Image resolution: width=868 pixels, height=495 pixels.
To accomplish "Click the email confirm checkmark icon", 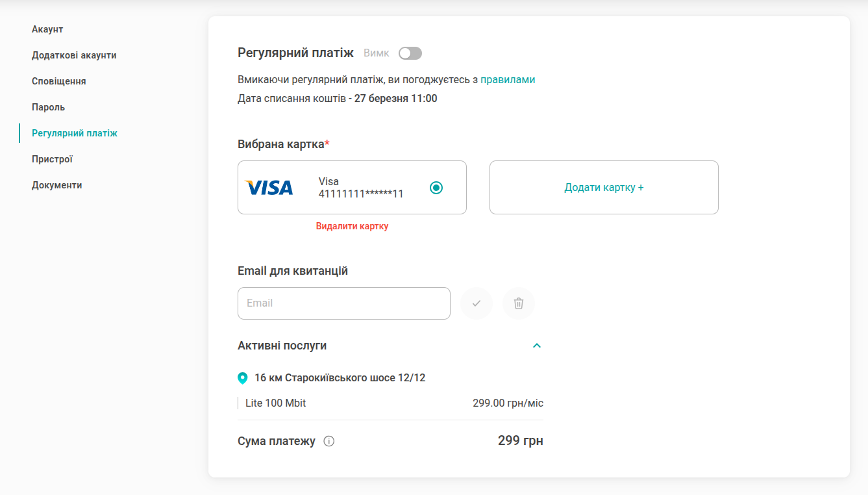I will pos(477,303).
